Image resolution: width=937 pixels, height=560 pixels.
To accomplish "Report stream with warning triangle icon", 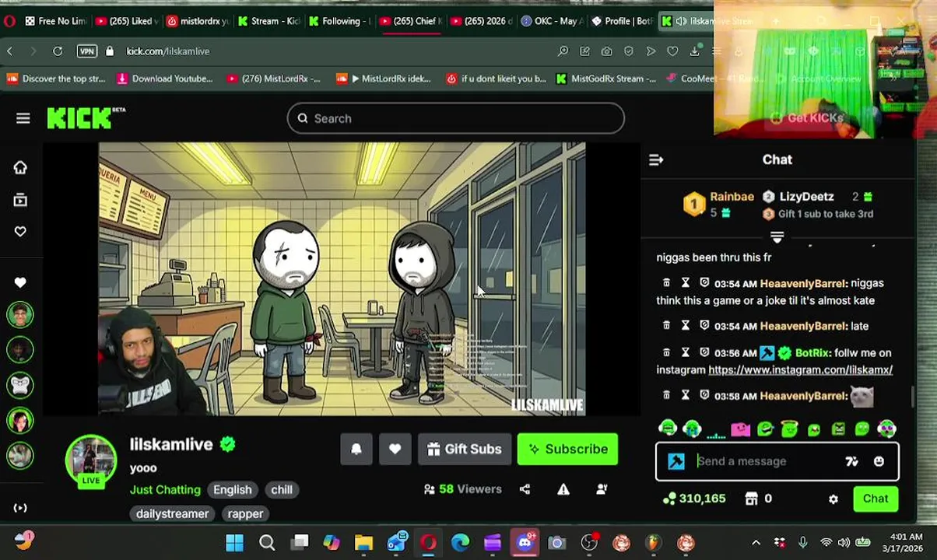I will pyautogui.click(x=563, y=489).
